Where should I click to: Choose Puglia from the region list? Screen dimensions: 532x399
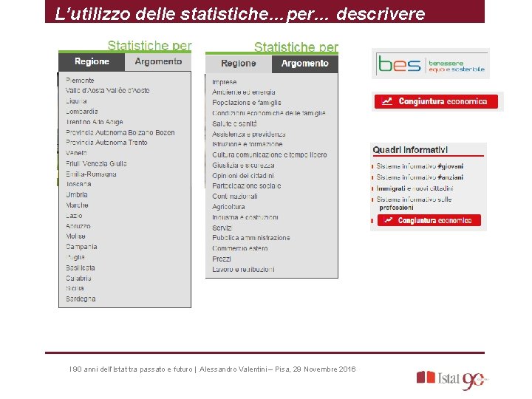pyautogui.click(x=75, y=257)
